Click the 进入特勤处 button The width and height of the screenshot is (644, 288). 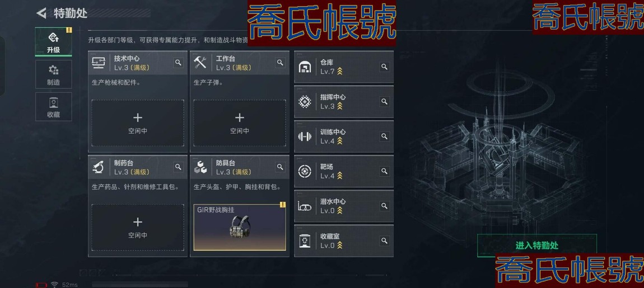[537, 245]
